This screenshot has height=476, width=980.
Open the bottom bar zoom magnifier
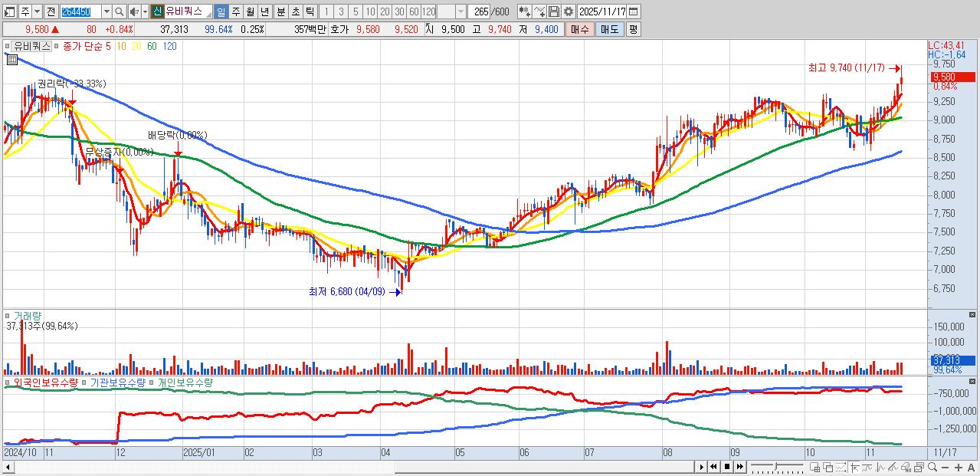(x=932, y=467)
